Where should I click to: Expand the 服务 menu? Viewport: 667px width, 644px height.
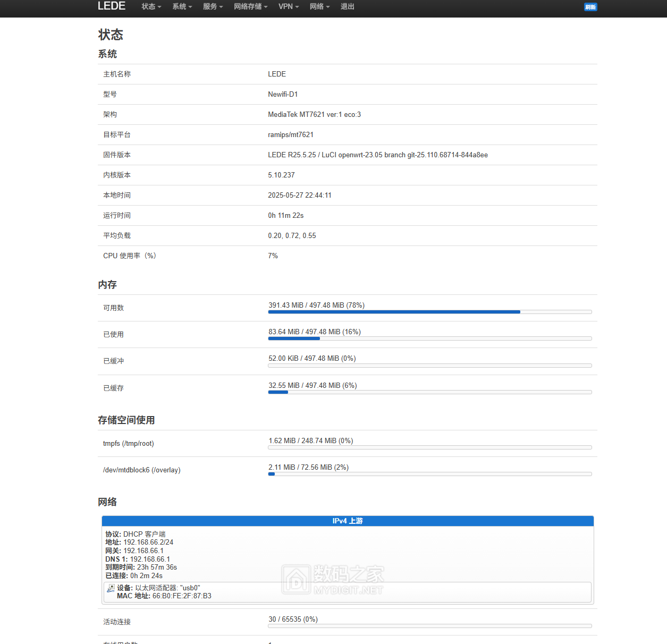[213, 7]
